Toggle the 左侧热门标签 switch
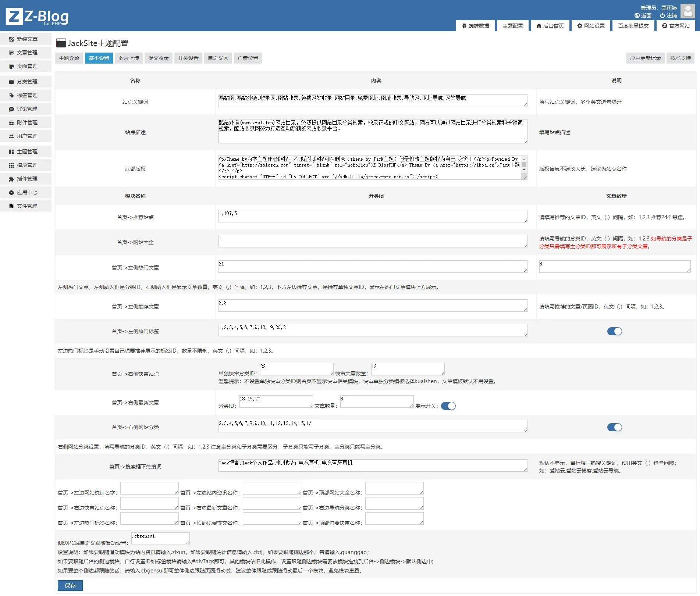Viewport: 700px width, 596px height. [x=614, y=331]
